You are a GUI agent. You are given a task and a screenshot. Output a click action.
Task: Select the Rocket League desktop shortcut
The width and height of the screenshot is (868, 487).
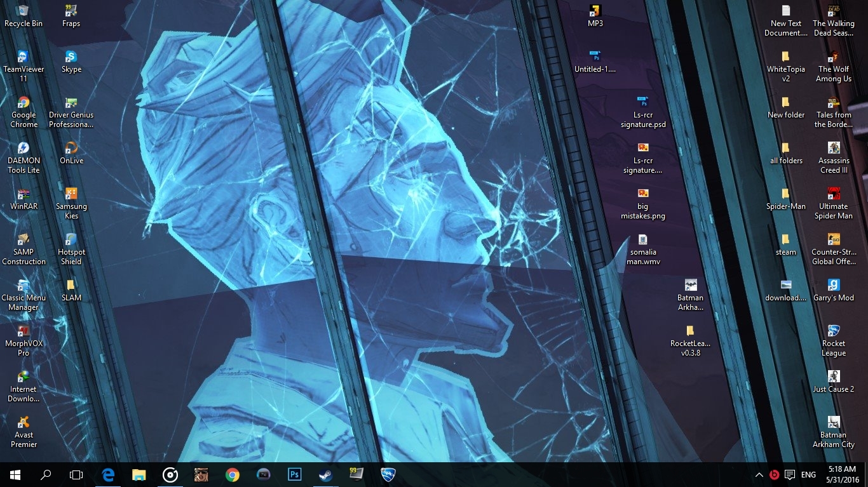click(x=834, y=341)
